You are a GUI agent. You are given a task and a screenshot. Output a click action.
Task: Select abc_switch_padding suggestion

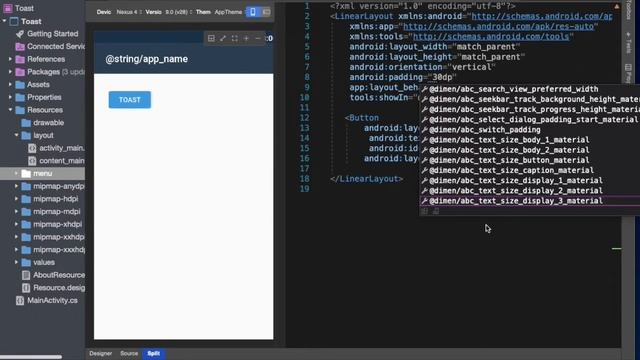[x=530, y=130]
